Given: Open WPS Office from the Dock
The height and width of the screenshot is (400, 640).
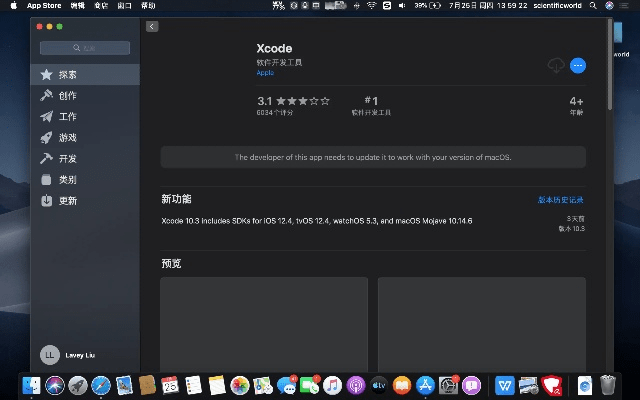Looking at the screenshot, I should tap(505, 385).
